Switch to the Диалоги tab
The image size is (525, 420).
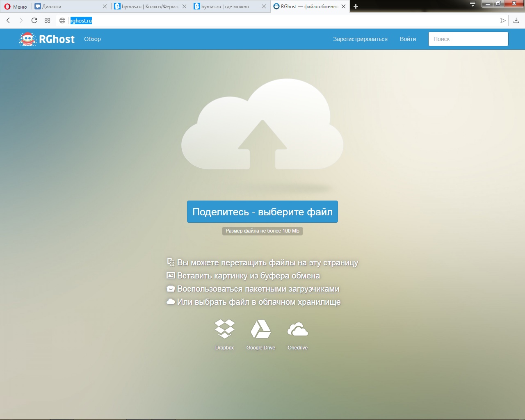68,7
